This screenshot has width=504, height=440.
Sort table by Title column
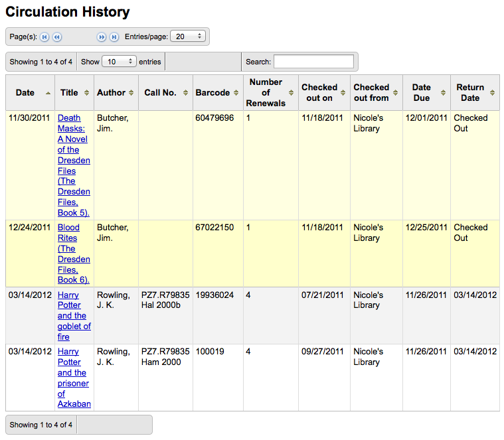(x=74, y=93)
